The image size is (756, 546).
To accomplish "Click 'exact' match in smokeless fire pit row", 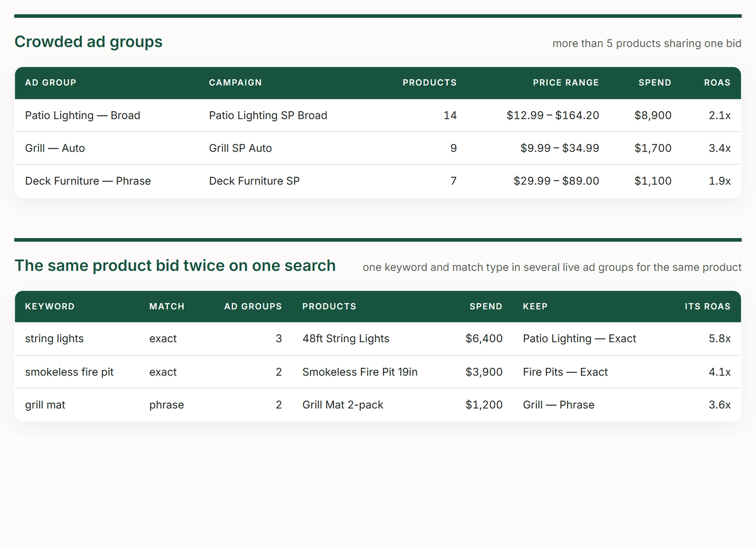I will (163, 372).
